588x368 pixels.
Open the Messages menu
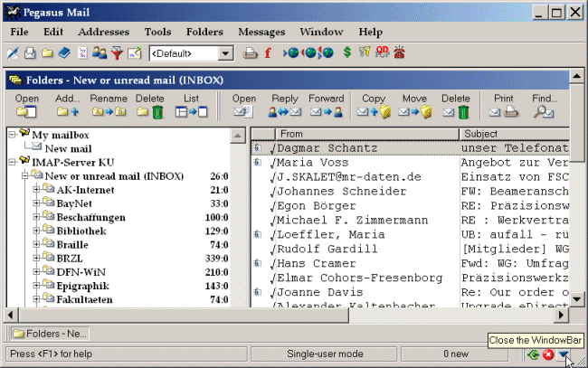coord(261,32)
